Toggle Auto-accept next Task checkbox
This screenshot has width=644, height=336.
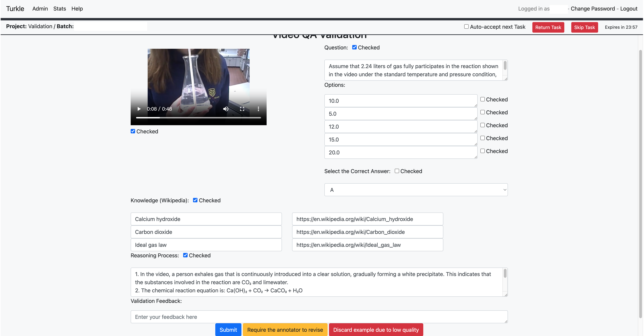pyautogui.click(x=466, y=26)
